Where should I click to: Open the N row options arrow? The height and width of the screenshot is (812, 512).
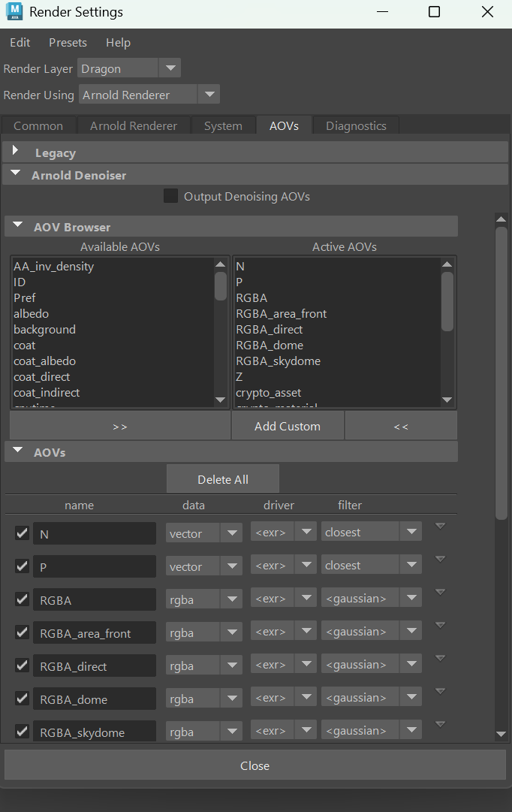(440, 526)
